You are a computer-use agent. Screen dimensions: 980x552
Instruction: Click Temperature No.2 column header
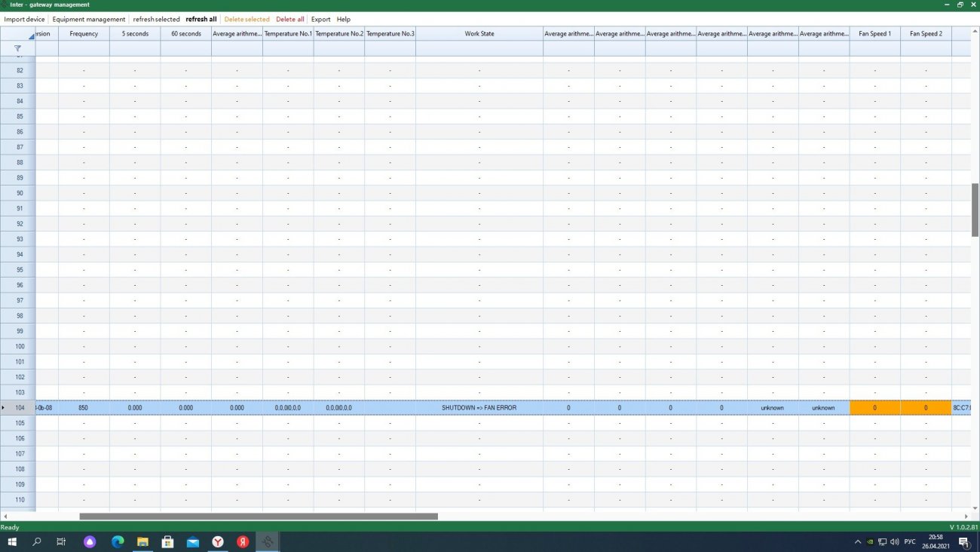[x=339, y=34]
